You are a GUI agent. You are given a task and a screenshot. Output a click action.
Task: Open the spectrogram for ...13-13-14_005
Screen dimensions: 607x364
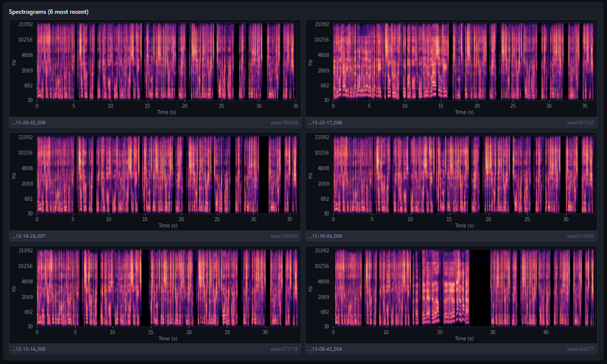(167, 291)
